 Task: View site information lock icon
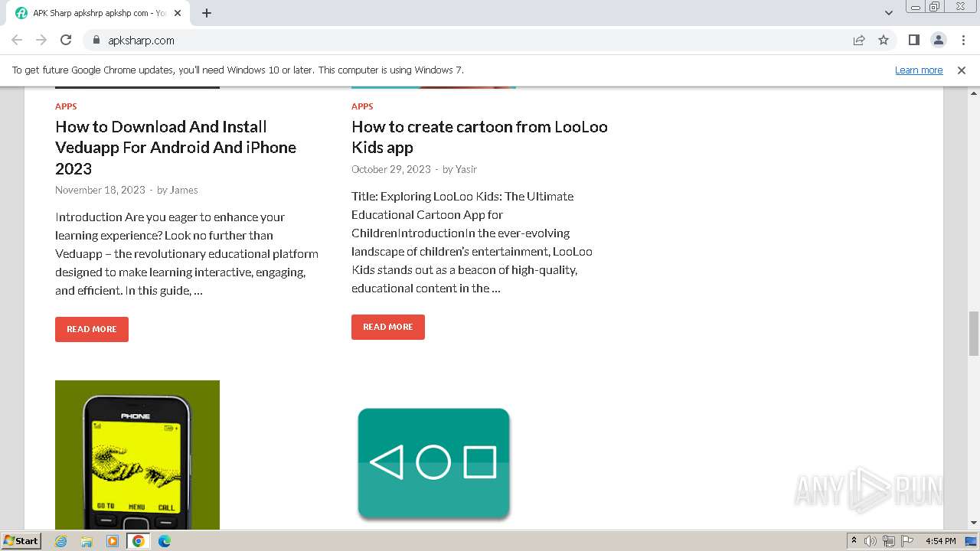click(96, 40)
